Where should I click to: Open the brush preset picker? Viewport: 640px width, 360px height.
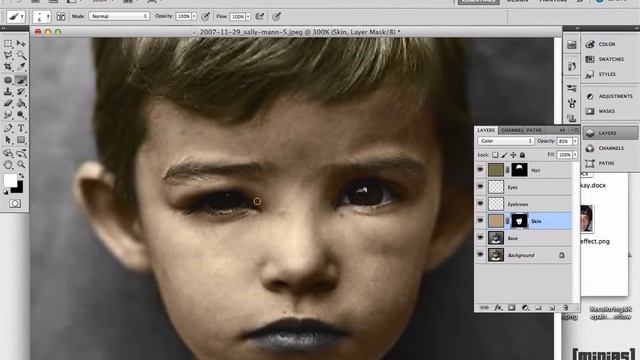(x=42, y=17)
